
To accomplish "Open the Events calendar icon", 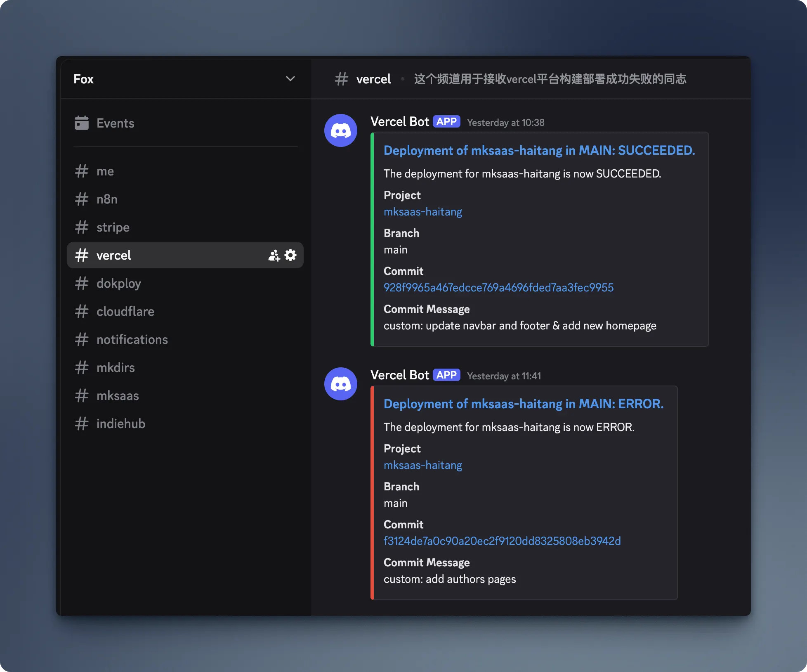I will click(82, 123).
